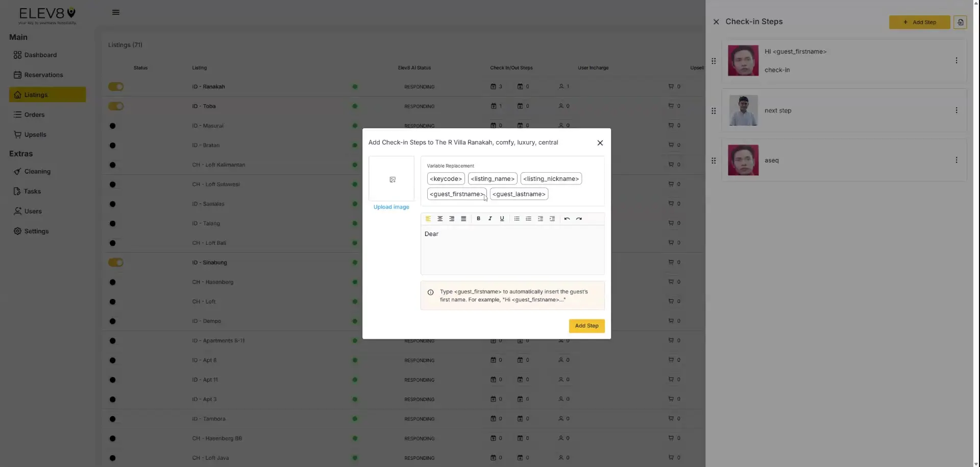Open the Upsells section in the sidebar
Screen dimensions: 980x467
[x=35, y=134]
